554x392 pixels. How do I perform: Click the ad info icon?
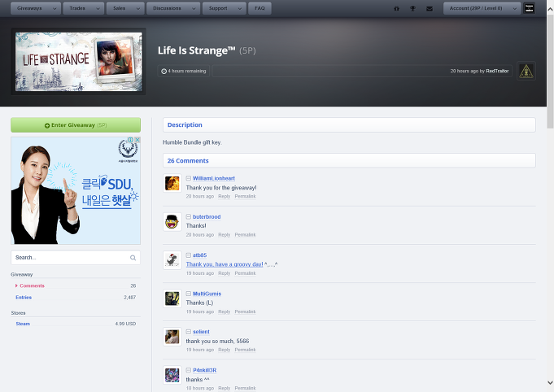pyautogui.click(x=131, y=140)
